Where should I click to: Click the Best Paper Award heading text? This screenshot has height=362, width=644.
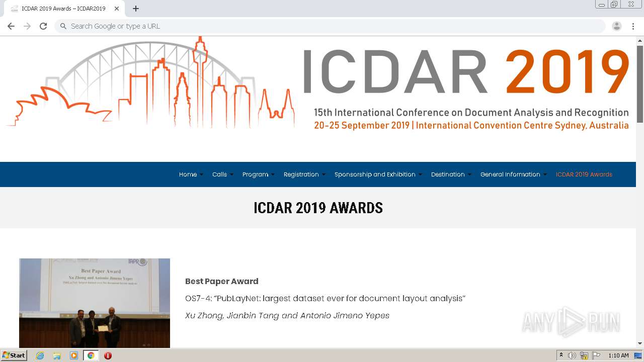coord(221,281)
